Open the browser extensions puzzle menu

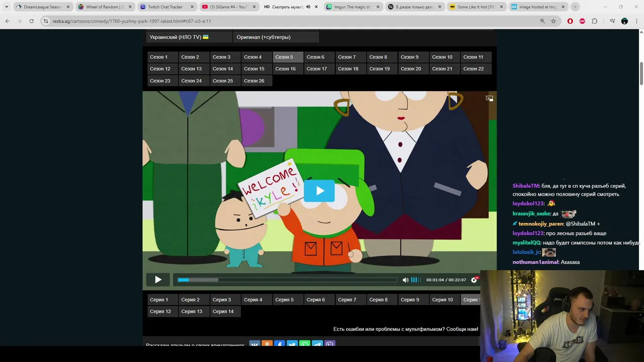pos(595,21)
